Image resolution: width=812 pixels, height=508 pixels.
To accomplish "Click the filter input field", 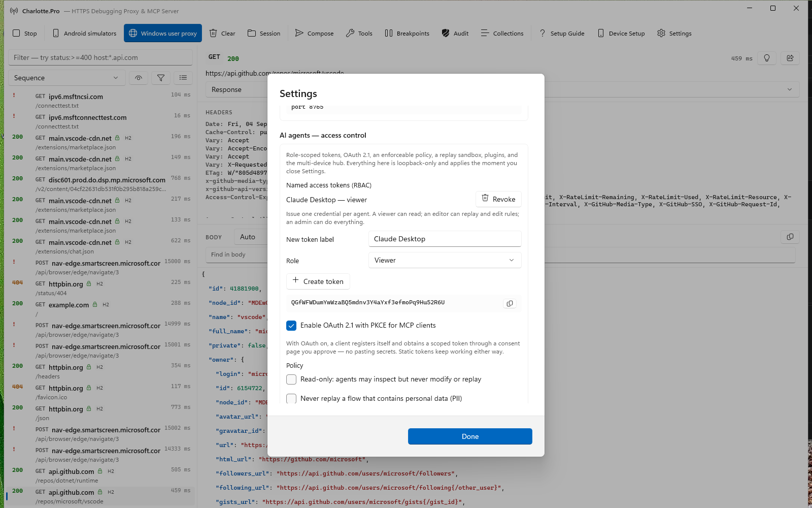I will [x=100, y=57].
